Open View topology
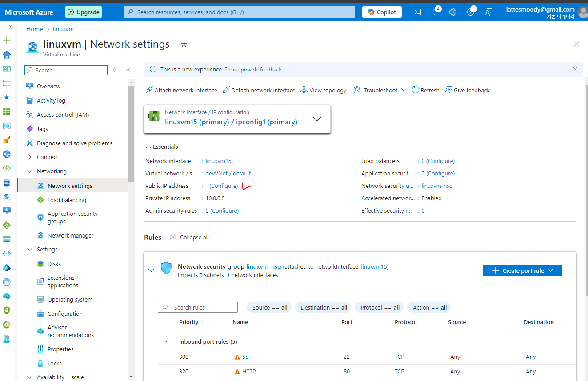The width and height of the screenshot is (588, 381). click(x=324, y=90)
